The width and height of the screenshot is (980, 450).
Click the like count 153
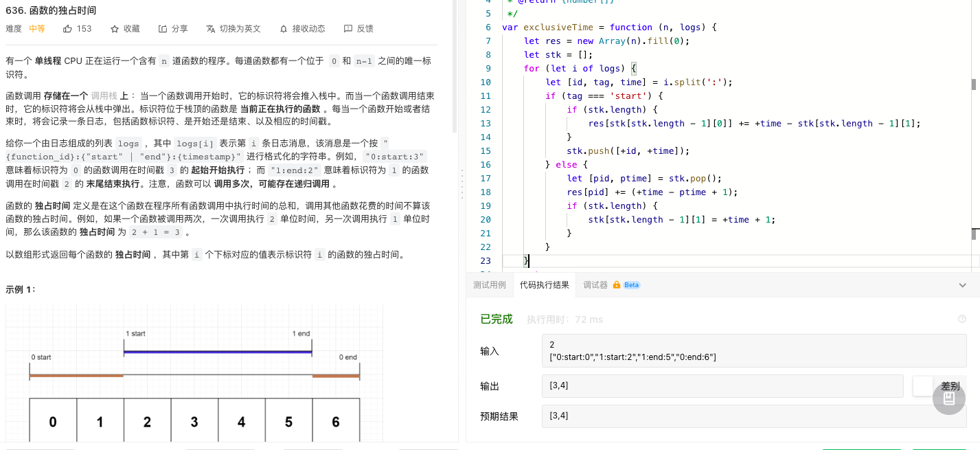84,29
